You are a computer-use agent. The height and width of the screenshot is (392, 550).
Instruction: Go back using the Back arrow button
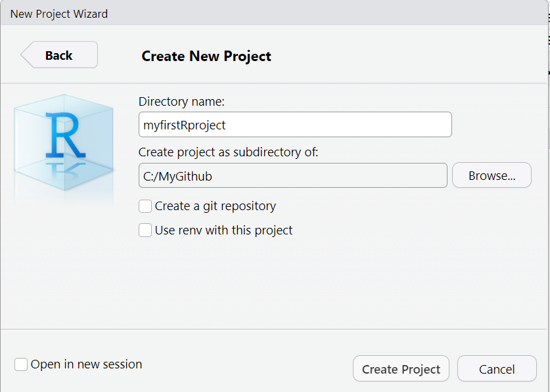click(x=59, y=54)
